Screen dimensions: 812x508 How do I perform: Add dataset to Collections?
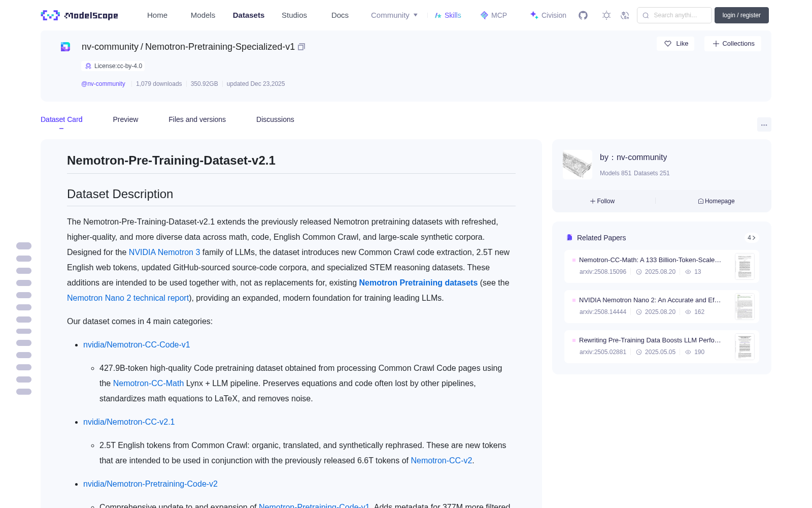(733, 44)
